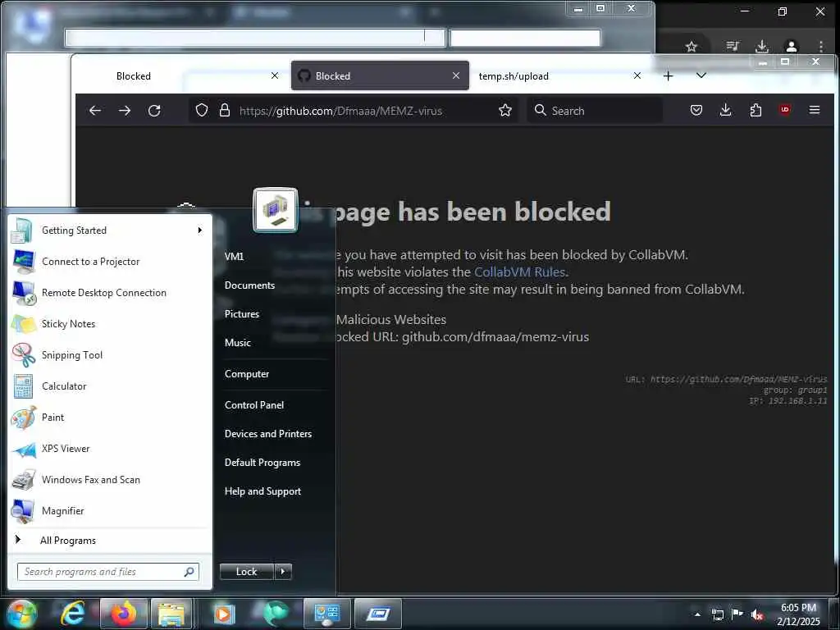
Task: View site security via padlock icon
Action: (225, 111)
